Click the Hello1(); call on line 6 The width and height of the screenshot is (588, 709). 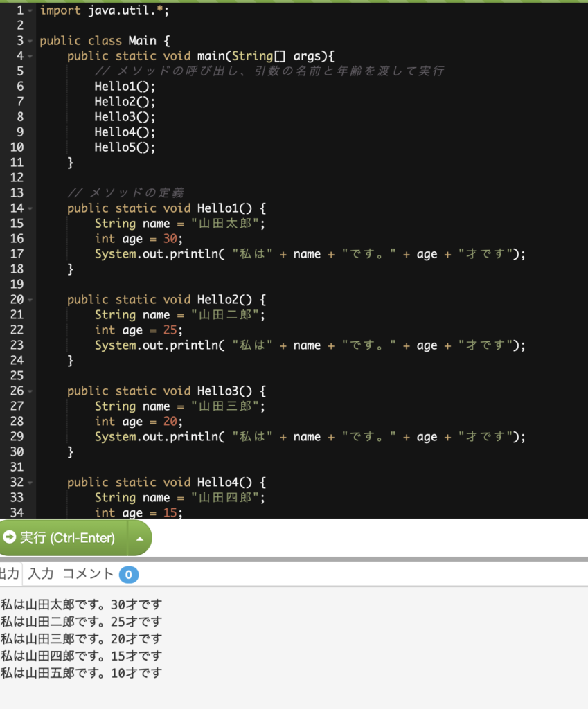pyautogui.click(x=125, y=86)
